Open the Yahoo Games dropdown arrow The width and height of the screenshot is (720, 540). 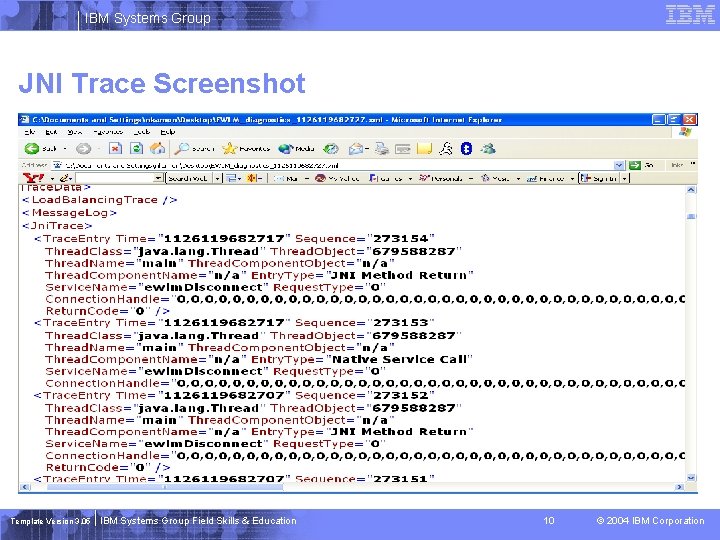[410, 178]
